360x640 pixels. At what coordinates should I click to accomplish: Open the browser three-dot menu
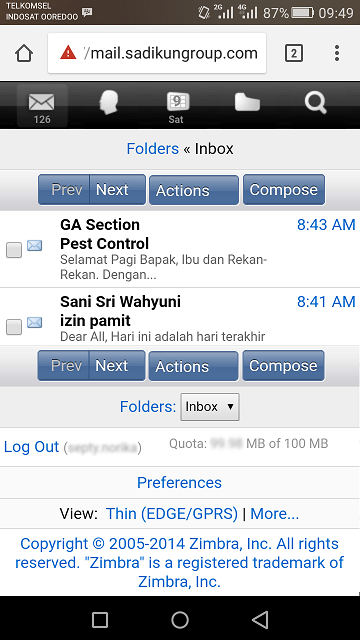(337, 53)
